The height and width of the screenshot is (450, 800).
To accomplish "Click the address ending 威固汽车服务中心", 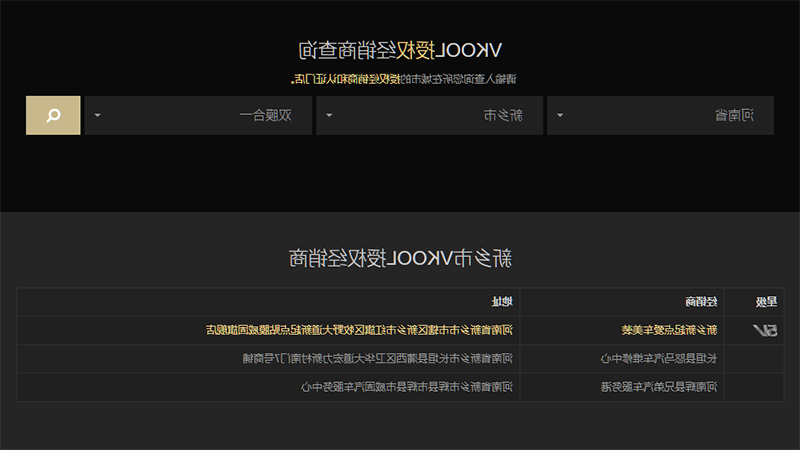I will point(407,387).
